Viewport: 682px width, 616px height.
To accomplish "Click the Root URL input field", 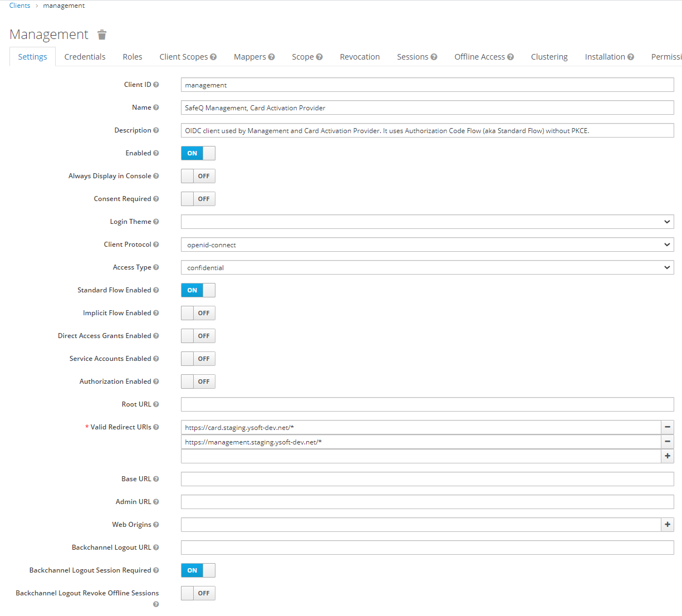I will (x=427, y=404).
